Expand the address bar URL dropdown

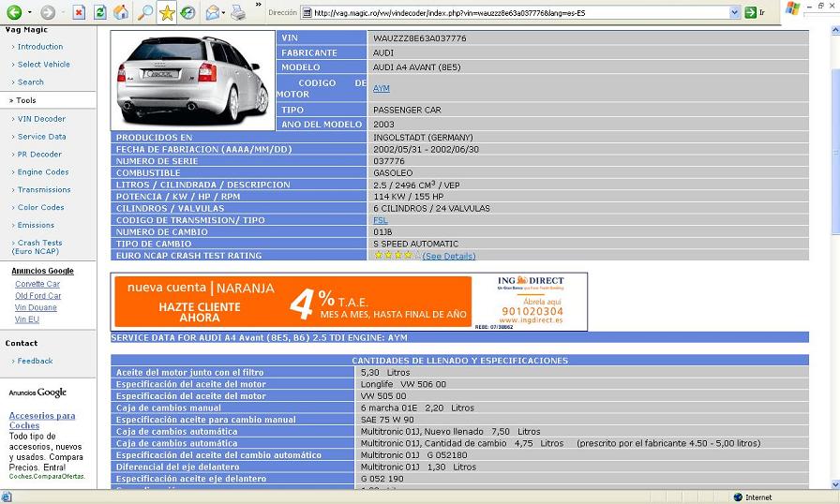coord(734,13)
